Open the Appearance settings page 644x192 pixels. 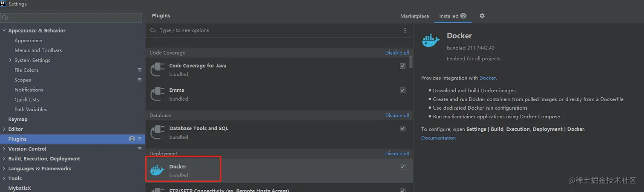(x=28, y=41)
